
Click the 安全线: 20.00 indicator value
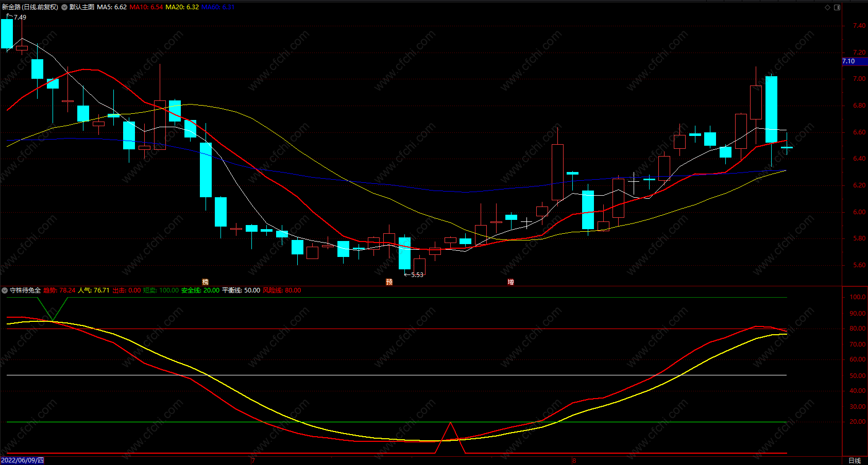click(x=200, y=290)
